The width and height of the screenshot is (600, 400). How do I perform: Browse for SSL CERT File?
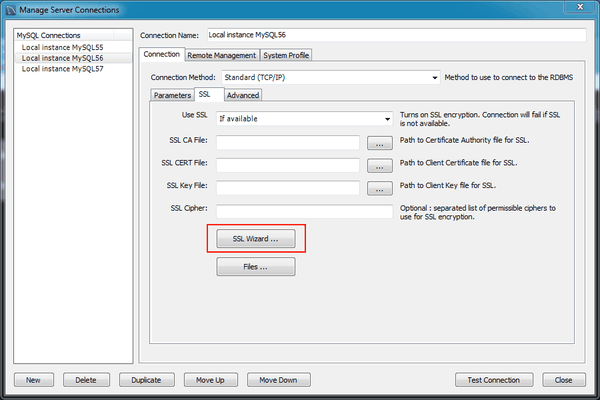pyautogui.click(x=378, y=165)
